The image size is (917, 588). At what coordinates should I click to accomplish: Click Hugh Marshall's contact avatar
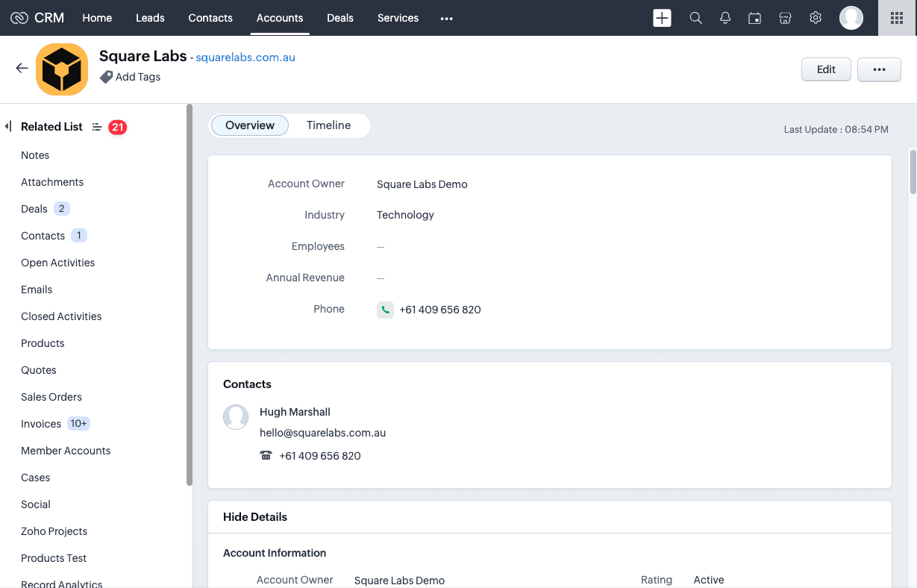pyautogui.click(x=236, y=417)
